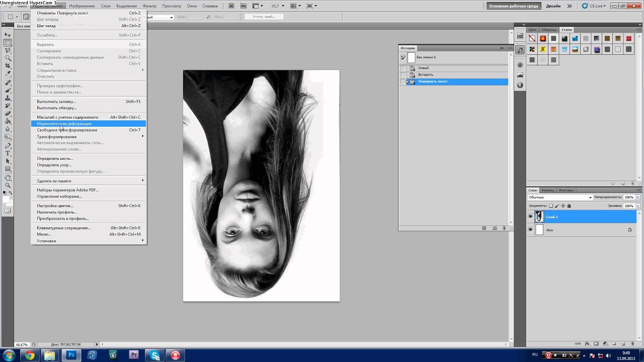Toggle lock position for the layer
This screenshot has width=644, height=362.
coord(563,206)
